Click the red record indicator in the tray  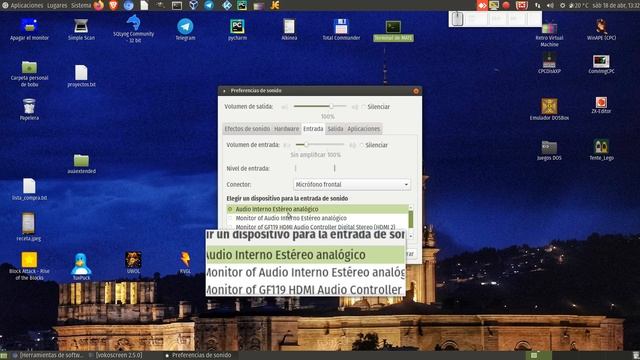coord(506,5)
